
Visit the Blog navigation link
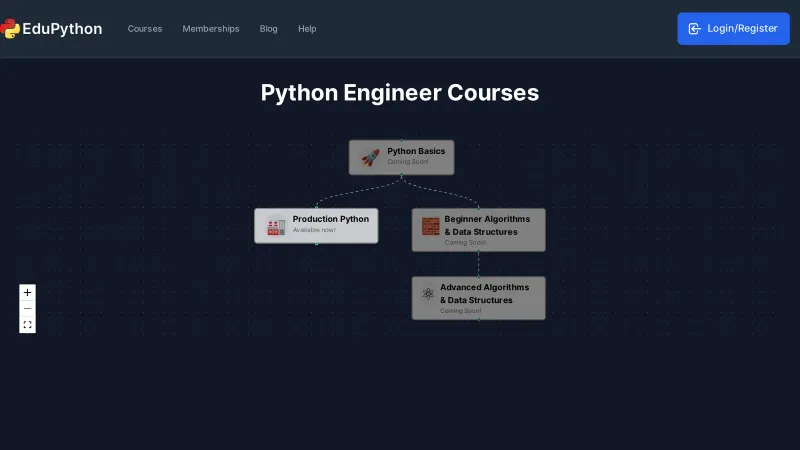click(x=269, y=29)
